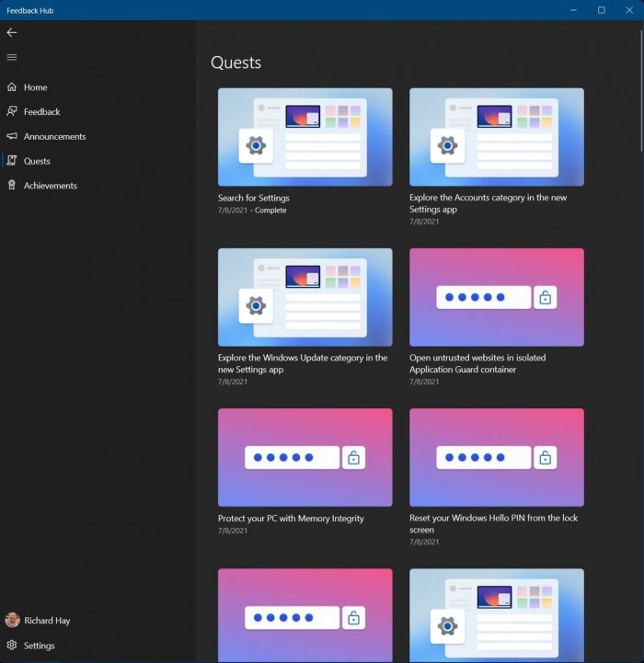Open the Achievements badge icon
This screenshot has height=663, width=644.
coord(12,186)
